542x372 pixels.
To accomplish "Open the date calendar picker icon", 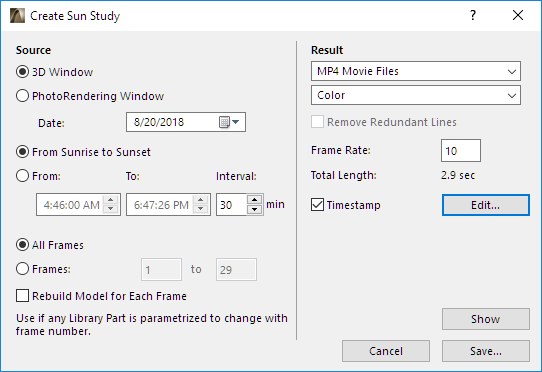I will point(229,122).
